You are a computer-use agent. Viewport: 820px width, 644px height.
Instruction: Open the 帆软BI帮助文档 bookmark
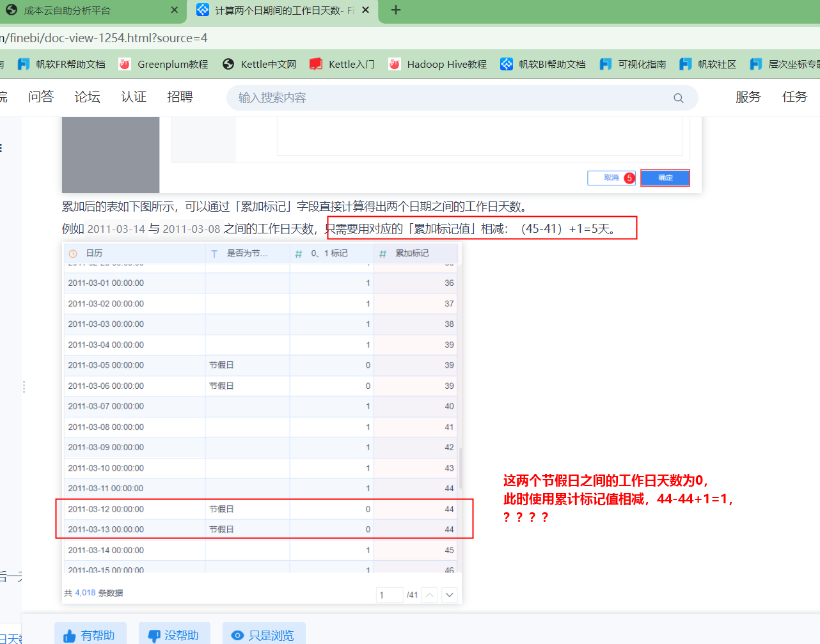pos(543,64)
